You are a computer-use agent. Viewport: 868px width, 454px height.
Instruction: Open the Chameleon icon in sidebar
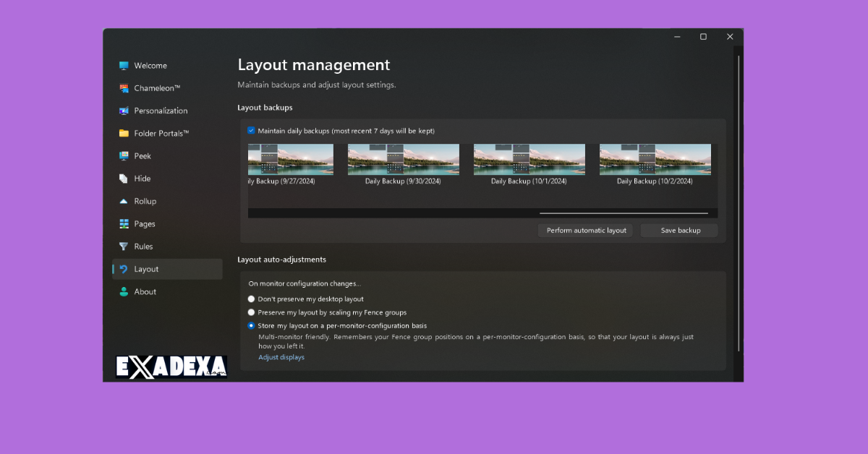point(124,88)
